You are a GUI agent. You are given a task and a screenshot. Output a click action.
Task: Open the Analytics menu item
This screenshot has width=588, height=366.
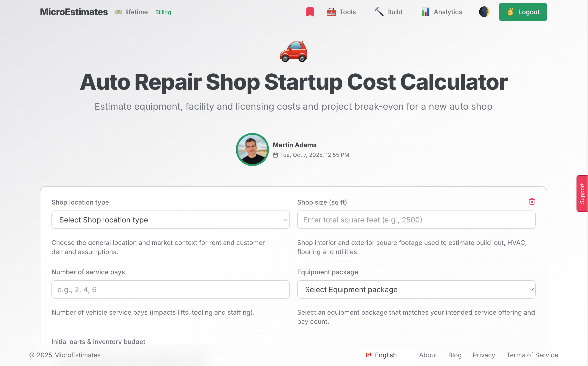point(447,12)
